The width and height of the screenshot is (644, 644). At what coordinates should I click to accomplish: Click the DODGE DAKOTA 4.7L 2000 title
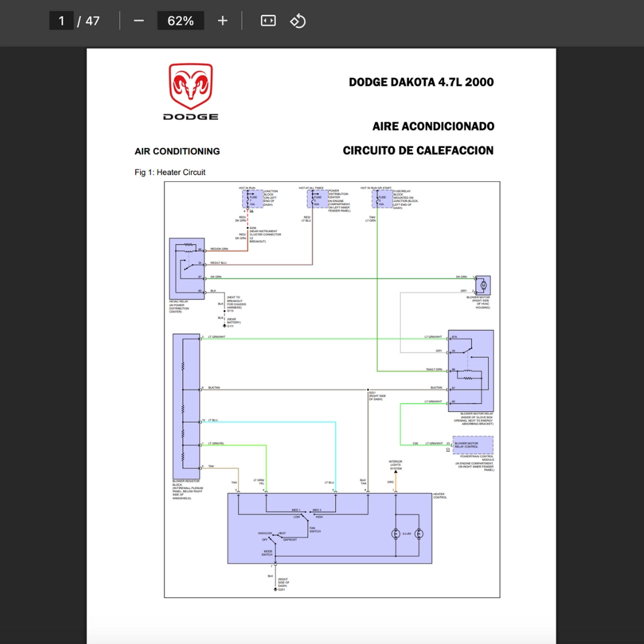coord(421,82)
